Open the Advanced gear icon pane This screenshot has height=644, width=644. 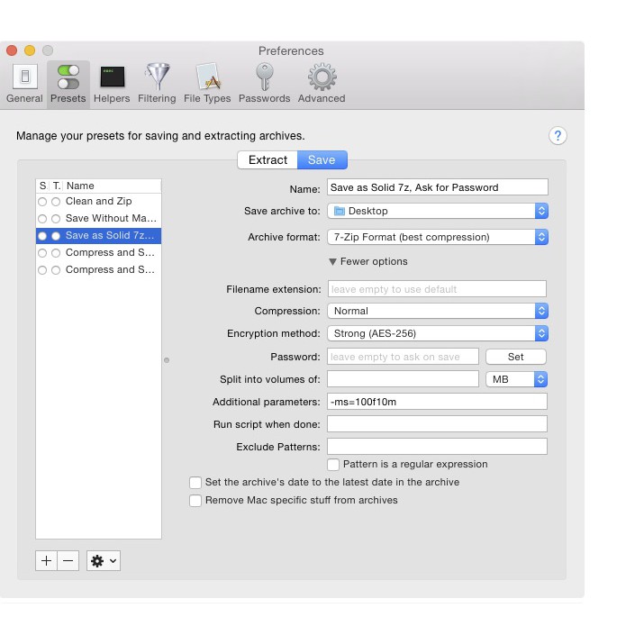(x=322, y=83)
